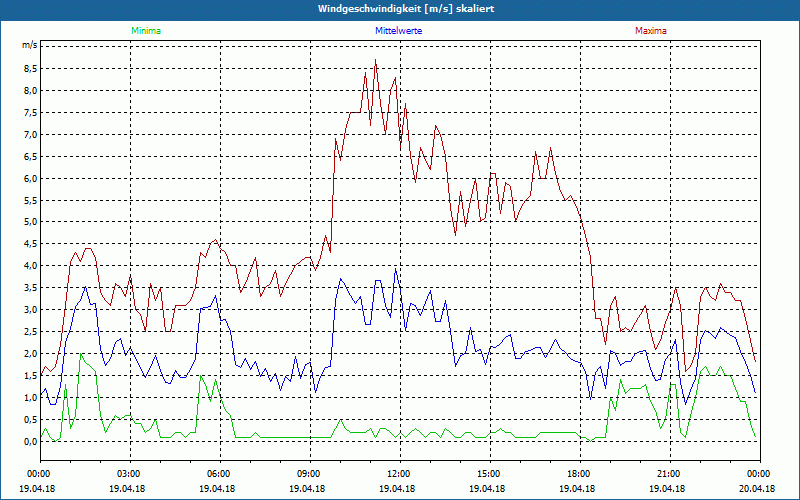Click the 1,0 y-axis value
800x500 pixels.
(29, 397)
